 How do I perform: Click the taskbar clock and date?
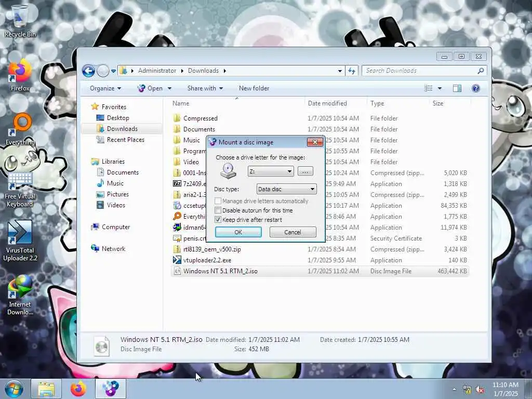tap(506, 389)
